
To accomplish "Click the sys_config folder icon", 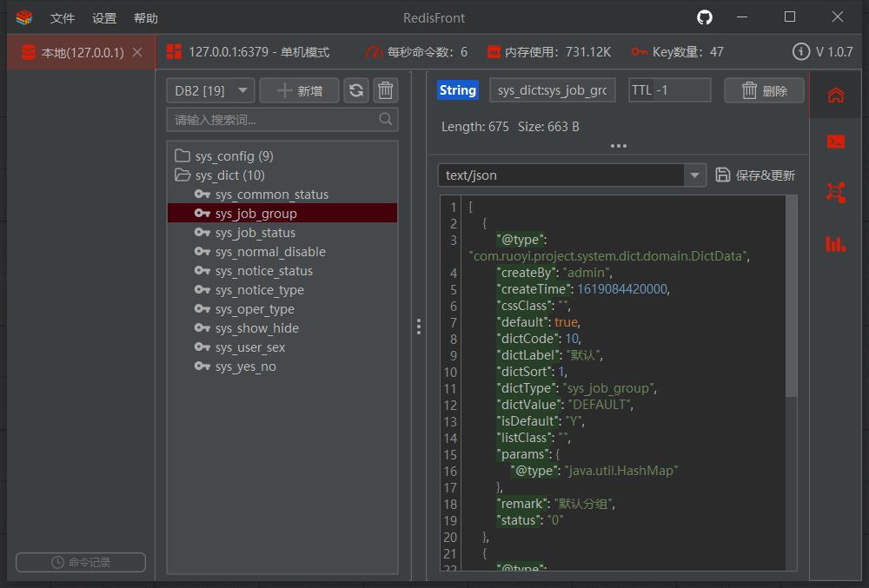I will 182,155.
